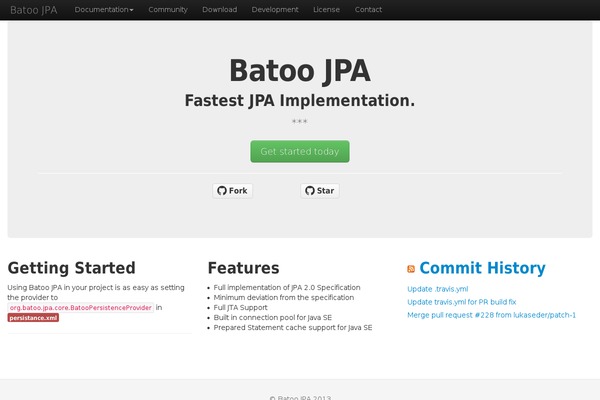Open the Download menu item
The height and width of the screenshot is (400, 600).
pos(220,10)
